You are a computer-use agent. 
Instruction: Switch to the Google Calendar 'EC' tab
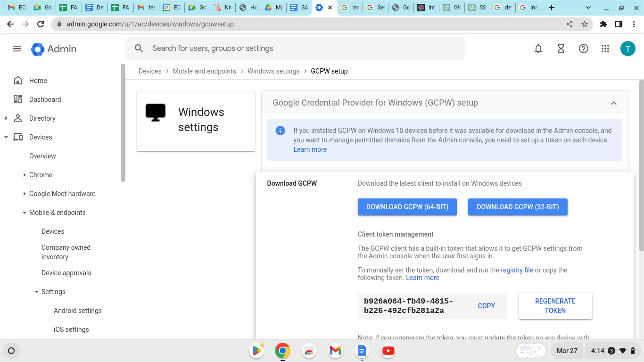pyautogui.click(x=172, y=8)
